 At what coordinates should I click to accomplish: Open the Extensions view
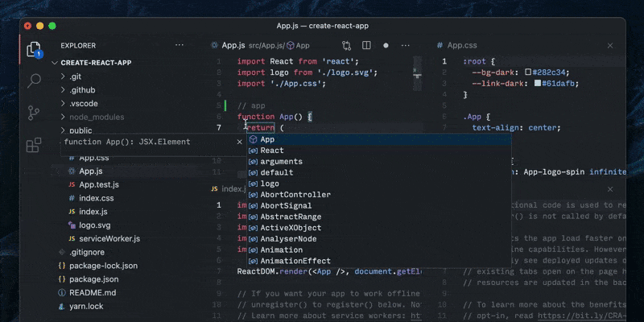coord(35,146)
